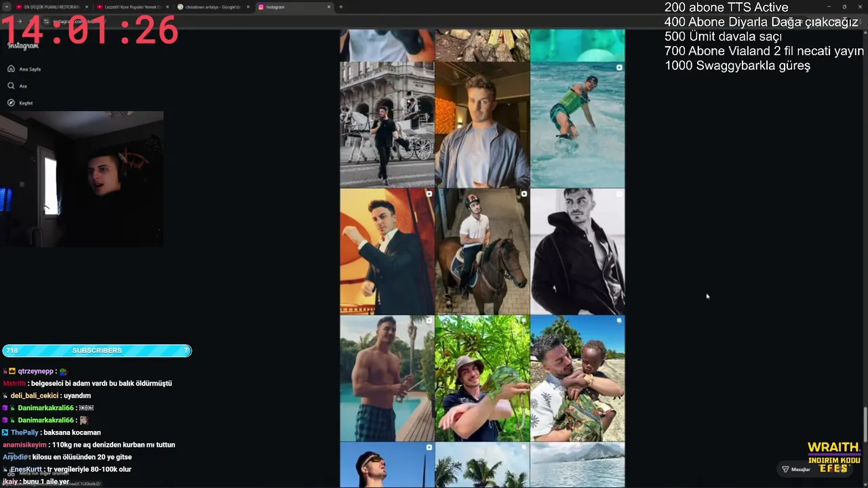This screenshot has width=868, height=488.
Task: Click the Ara search magnifier icon
Action: tap(11, 86)
